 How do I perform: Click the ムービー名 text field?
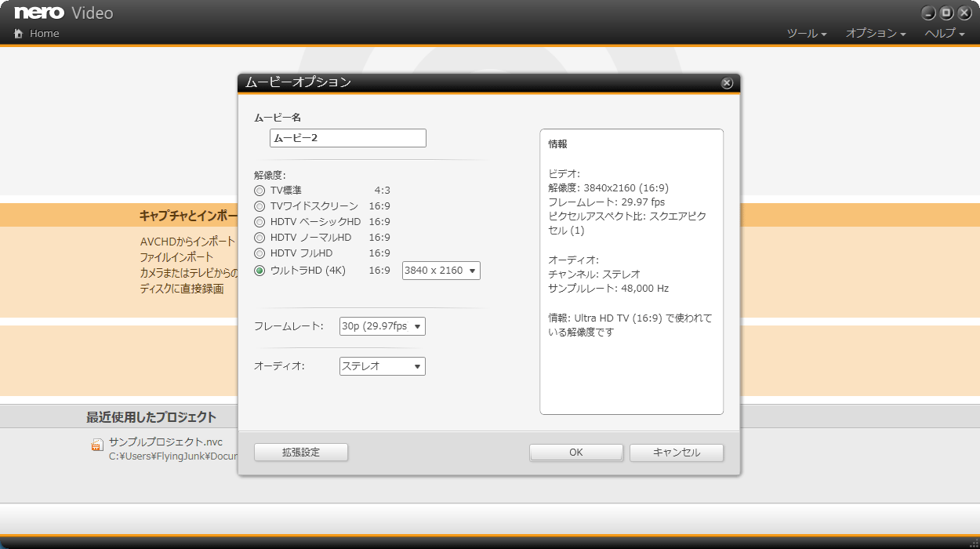(348, 138)
